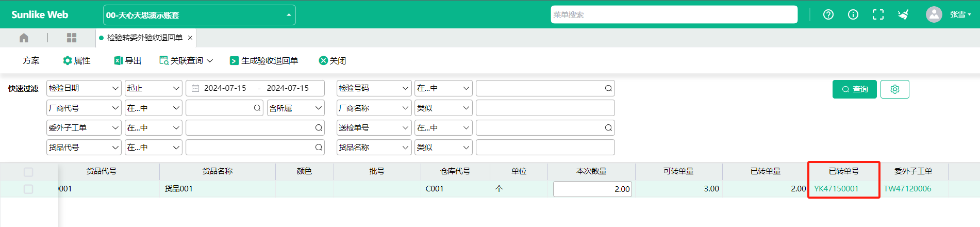This screenshot has height=227, width=980.
Task: Open the 检验日期 filter field dropdown
Action: 84,88
